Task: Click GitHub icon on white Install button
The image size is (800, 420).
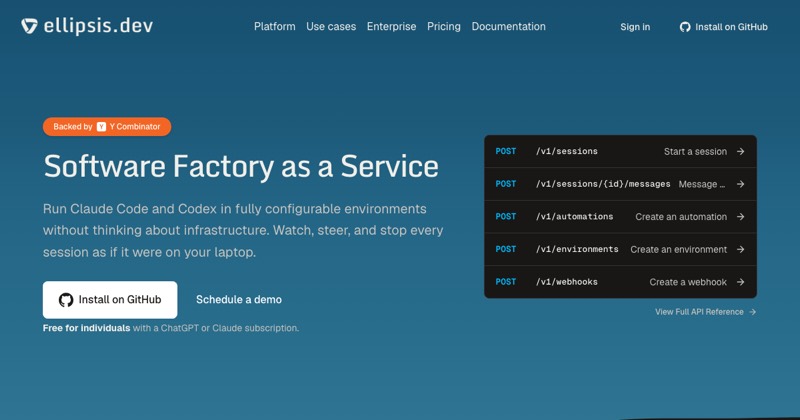Action: pos(66,300)
